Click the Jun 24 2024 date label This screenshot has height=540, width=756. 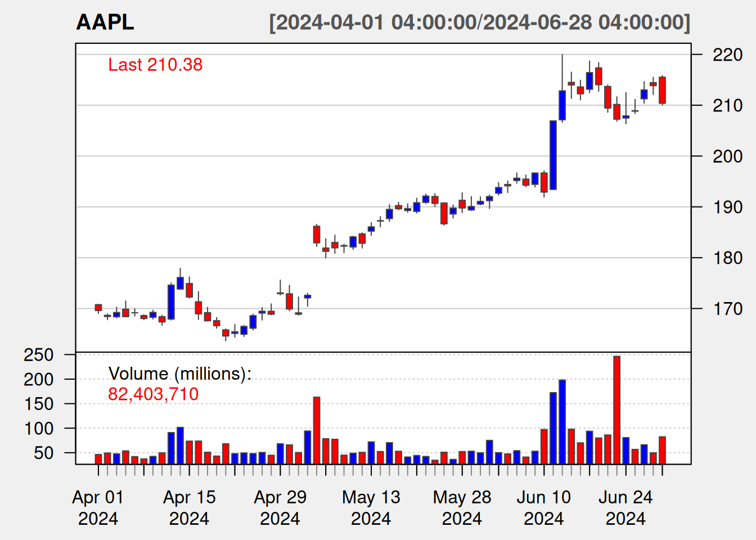coord(625,507)
